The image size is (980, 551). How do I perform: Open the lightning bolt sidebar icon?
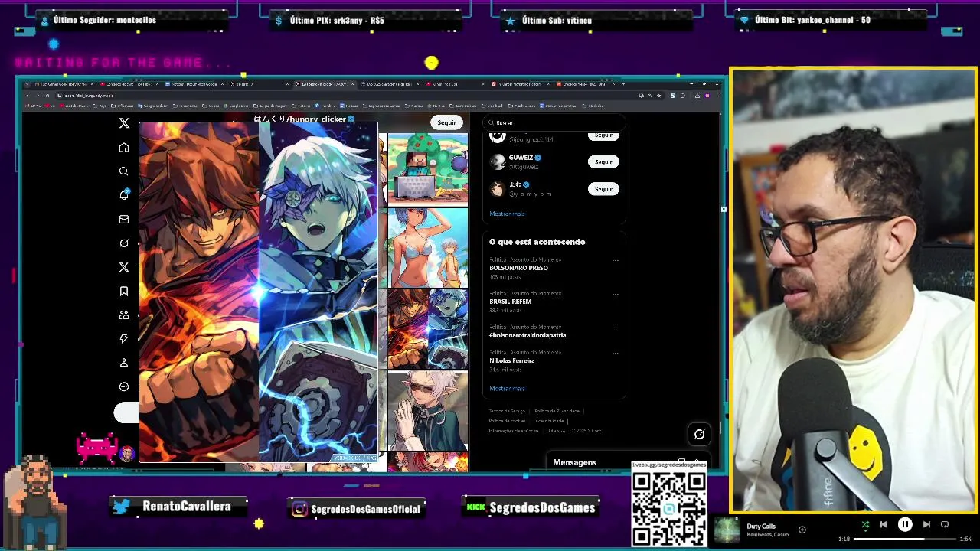[x=124, y=338]
